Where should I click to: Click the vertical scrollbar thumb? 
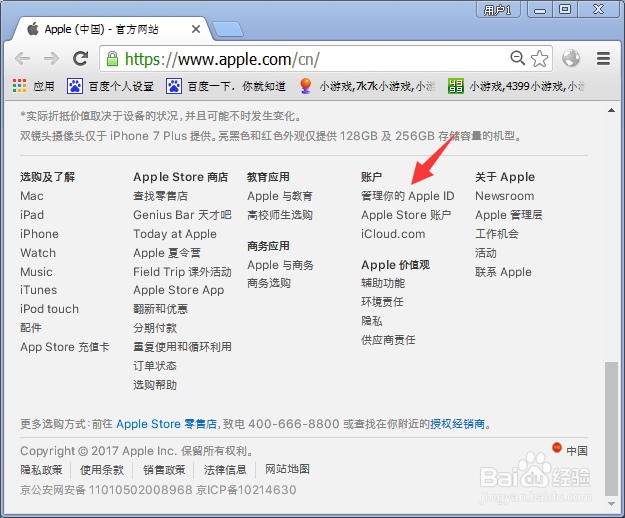(611, 428)
